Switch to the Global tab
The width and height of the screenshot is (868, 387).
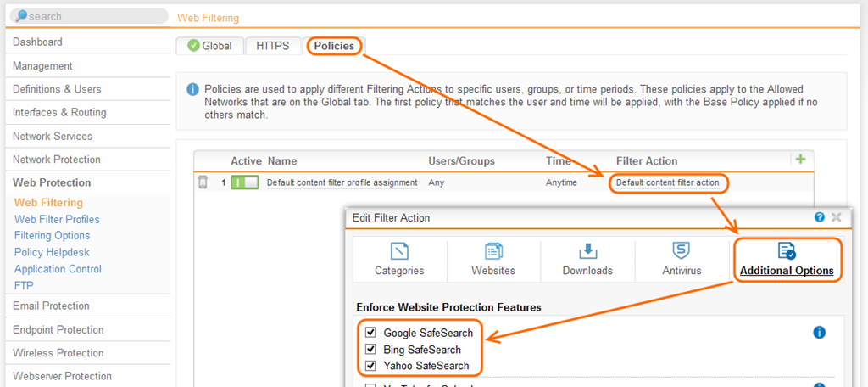click(x=209, y=46)
